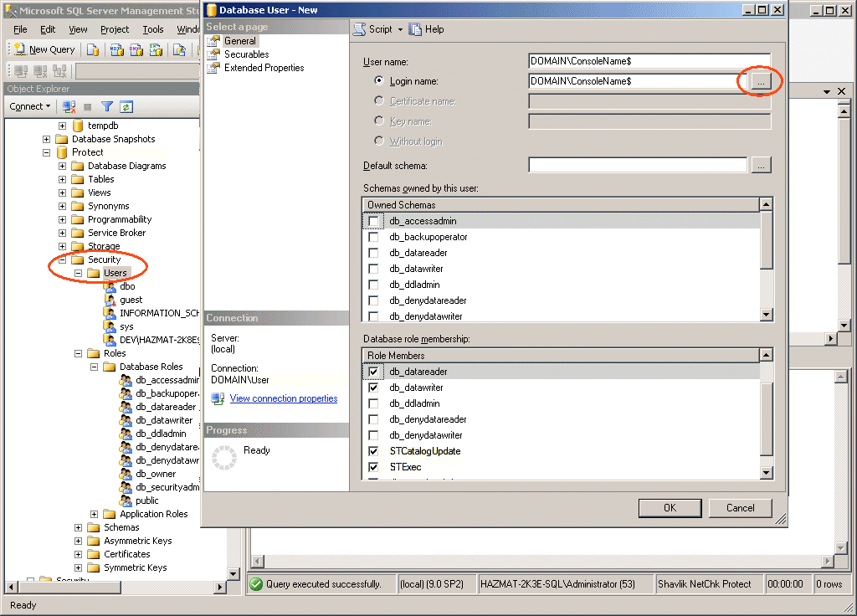The height and width of the screenshot is (616, 857).
Task: Select the Securables page
Action: 247,54
